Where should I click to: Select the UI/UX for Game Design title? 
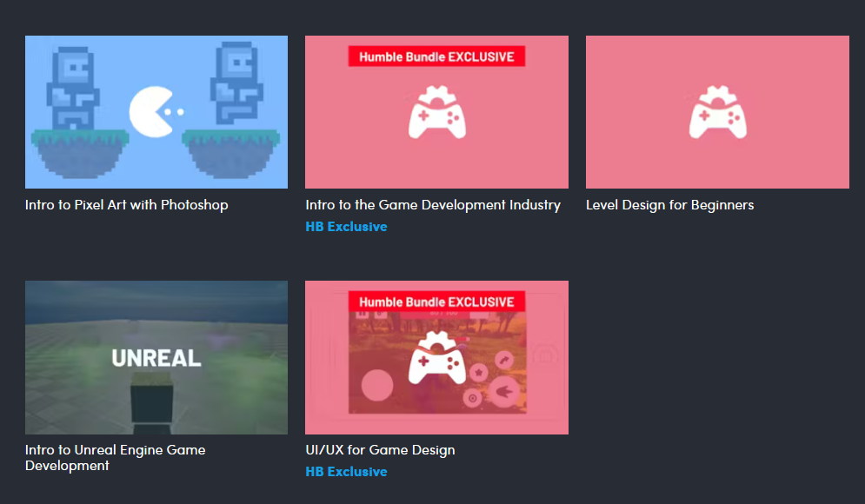pyautogui.click(x=380, y=450)
